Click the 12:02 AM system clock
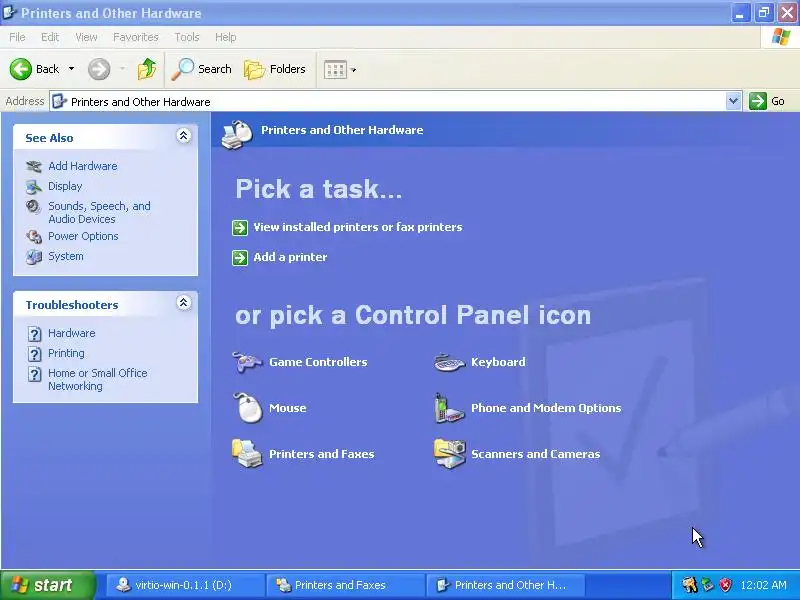 click(x=763, y=585)
